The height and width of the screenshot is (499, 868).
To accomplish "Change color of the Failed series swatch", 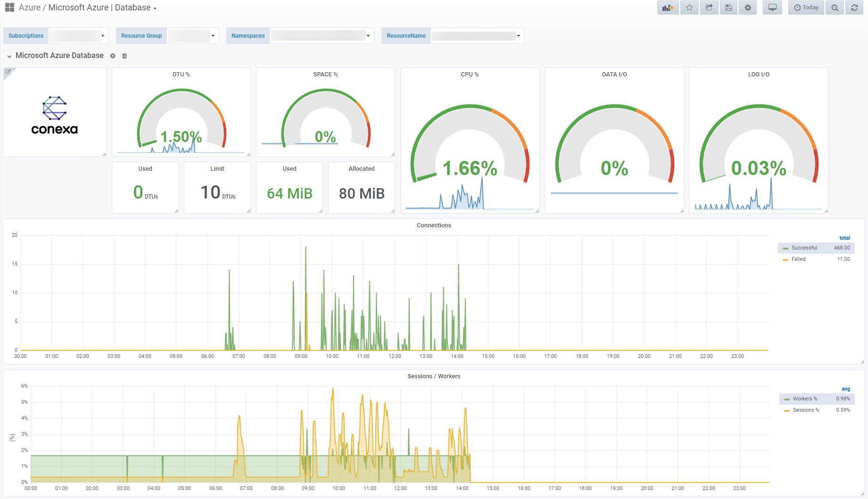I will (785, 259).
